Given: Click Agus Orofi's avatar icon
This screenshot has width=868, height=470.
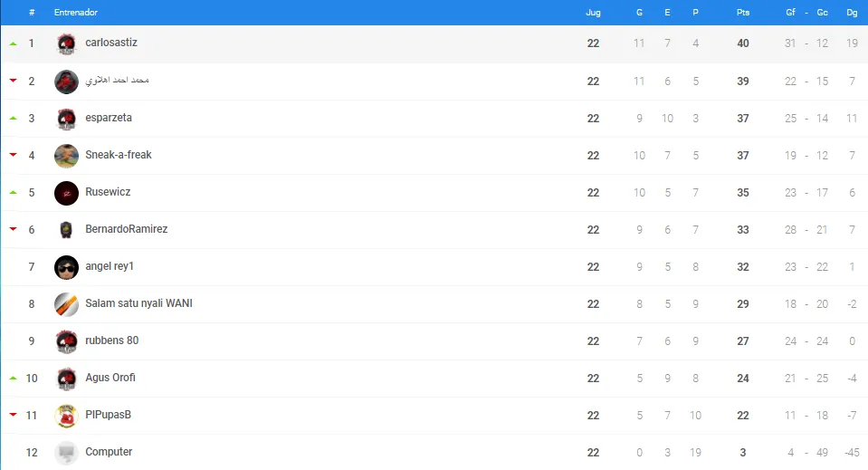Looking at the screenshot, I should (66, 379).
